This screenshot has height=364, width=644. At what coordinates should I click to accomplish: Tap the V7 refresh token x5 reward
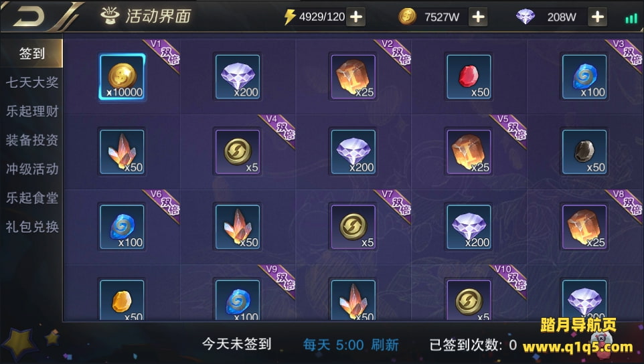353,227
